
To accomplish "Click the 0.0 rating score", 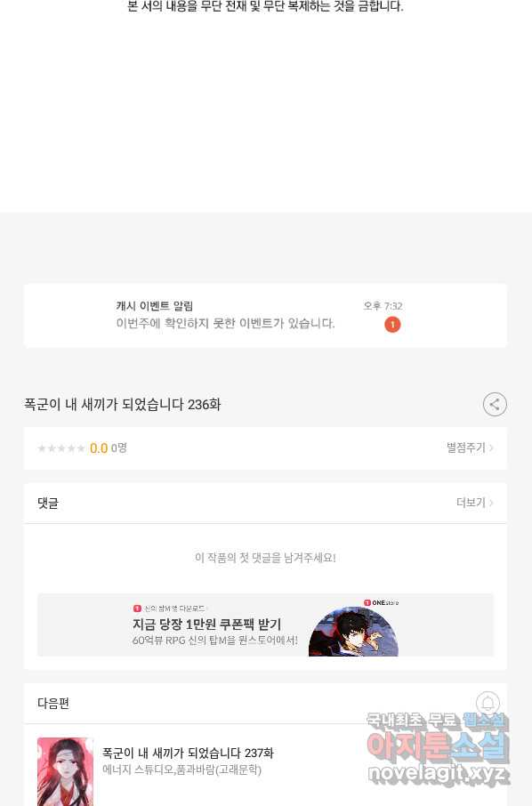I will coord(99,448).
